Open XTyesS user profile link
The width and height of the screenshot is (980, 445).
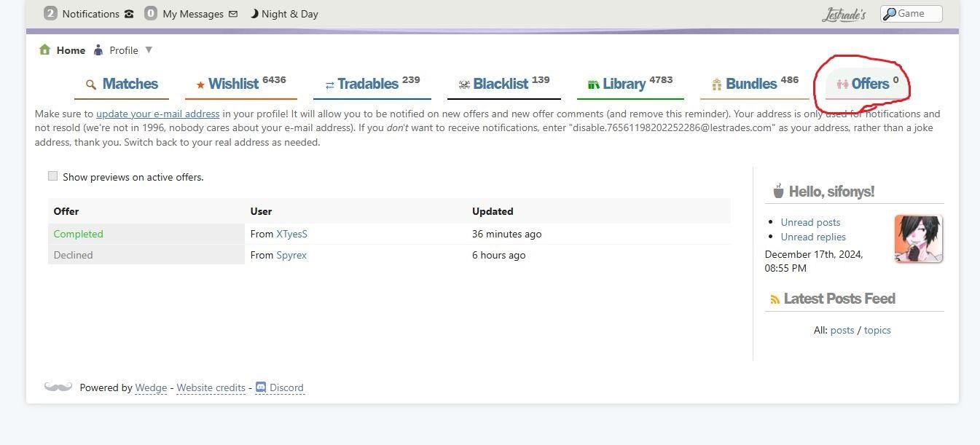(291, 234)
